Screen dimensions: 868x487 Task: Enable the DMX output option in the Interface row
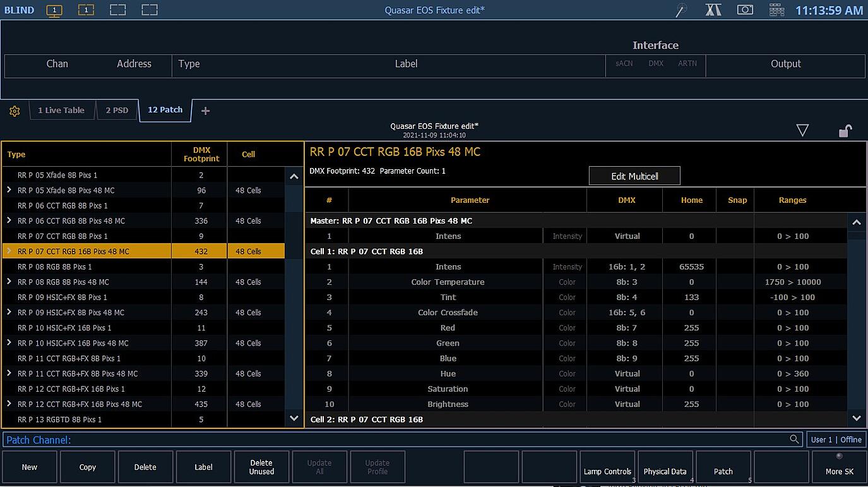[656, 63]
